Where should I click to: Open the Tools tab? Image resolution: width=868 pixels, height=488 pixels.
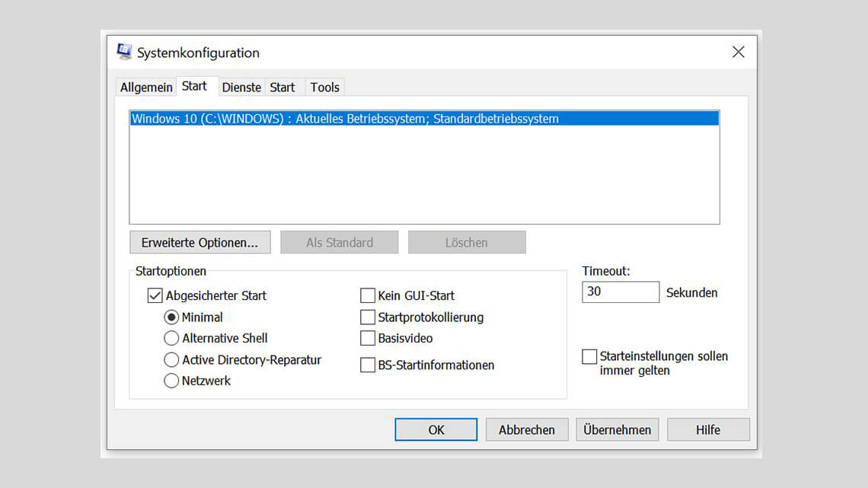point(324,88)
